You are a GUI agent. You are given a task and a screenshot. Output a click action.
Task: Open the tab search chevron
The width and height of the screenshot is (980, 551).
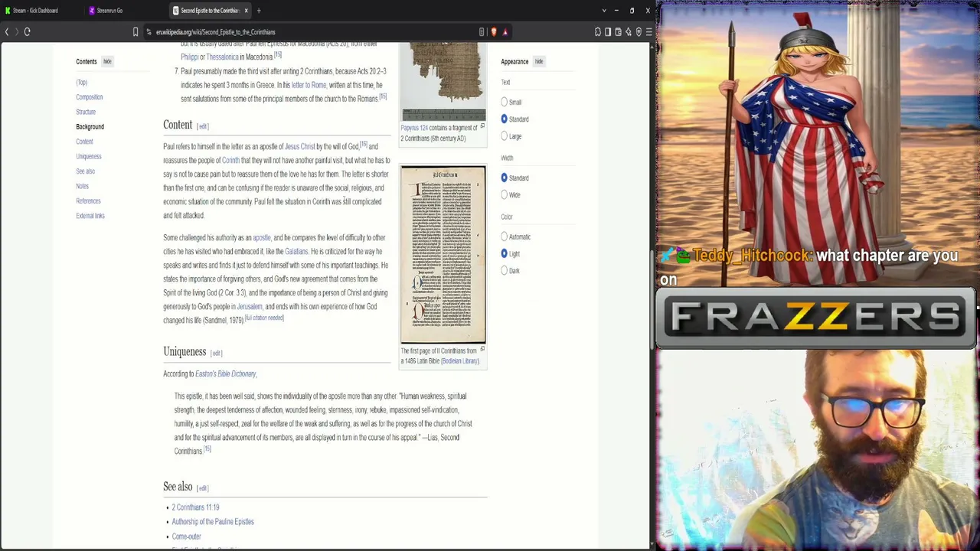(x=604, y=11)
